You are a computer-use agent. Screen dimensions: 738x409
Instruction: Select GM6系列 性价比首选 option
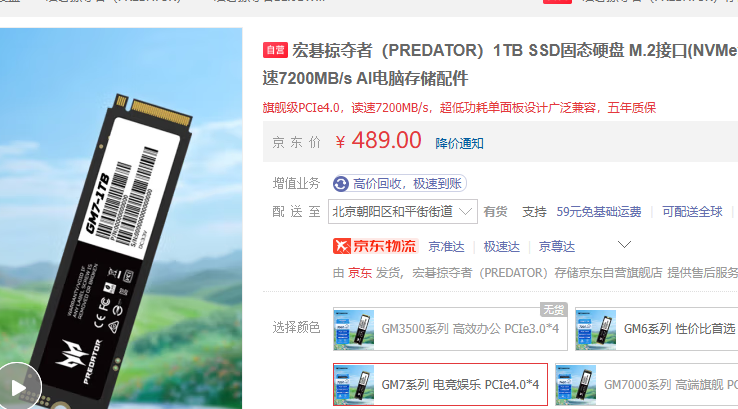coord(657,329)
